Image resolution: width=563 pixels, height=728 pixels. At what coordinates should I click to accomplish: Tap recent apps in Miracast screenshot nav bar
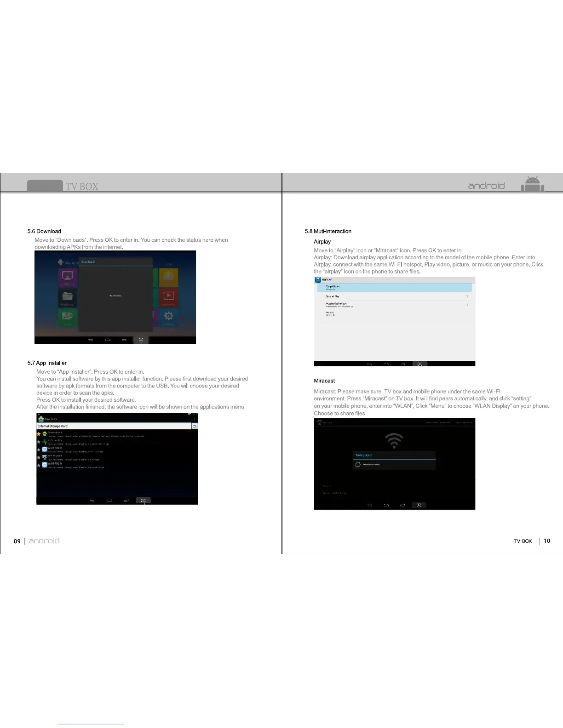(402, 505)
